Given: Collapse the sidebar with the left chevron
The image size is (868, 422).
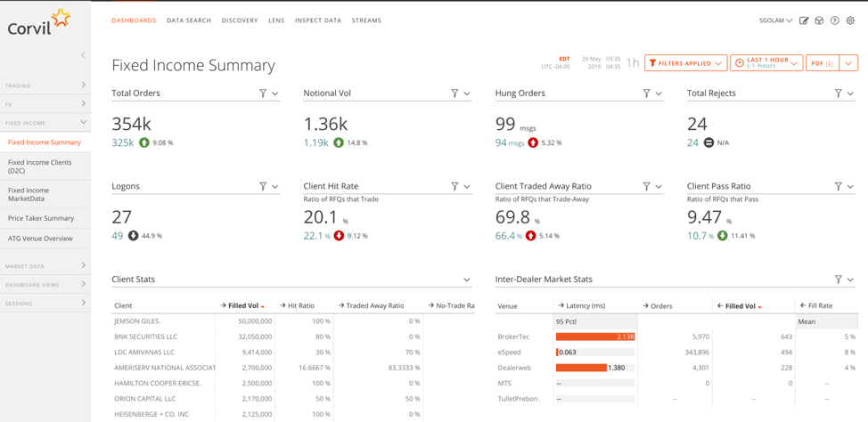Looking at the screenshot, I should [x=83, y=55].
